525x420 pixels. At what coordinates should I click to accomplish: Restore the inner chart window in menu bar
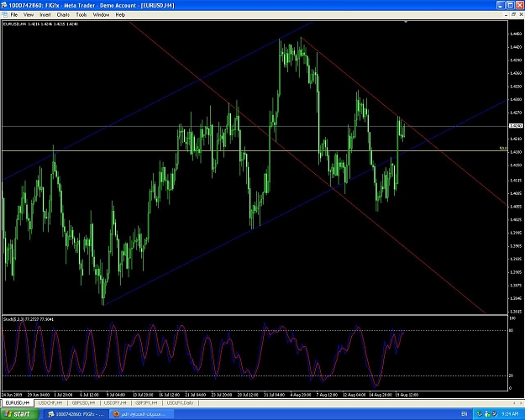tap(513, 15)
